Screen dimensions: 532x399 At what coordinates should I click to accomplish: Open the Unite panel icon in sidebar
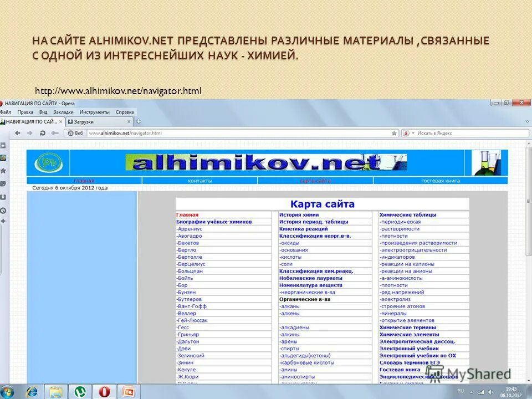tap(3, 158)
